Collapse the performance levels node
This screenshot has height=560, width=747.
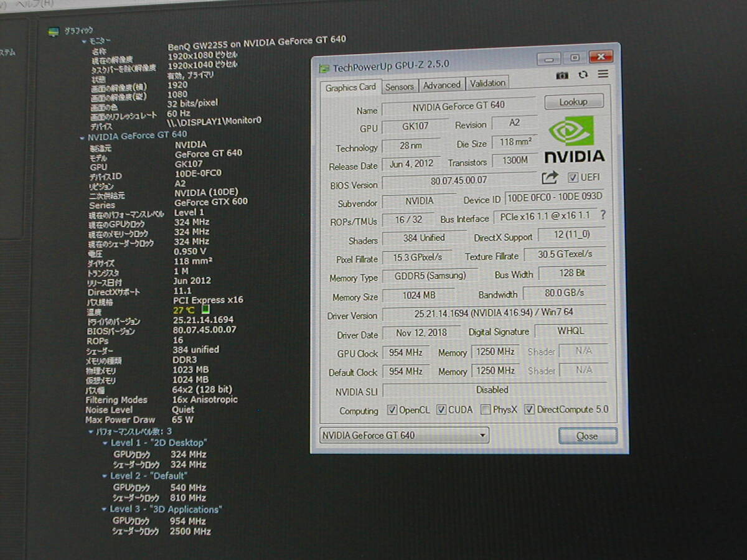point(91,432)
